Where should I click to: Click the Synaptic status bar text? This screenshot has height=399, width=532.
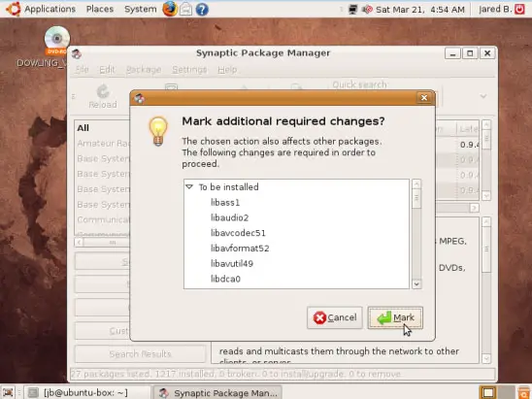236,374
